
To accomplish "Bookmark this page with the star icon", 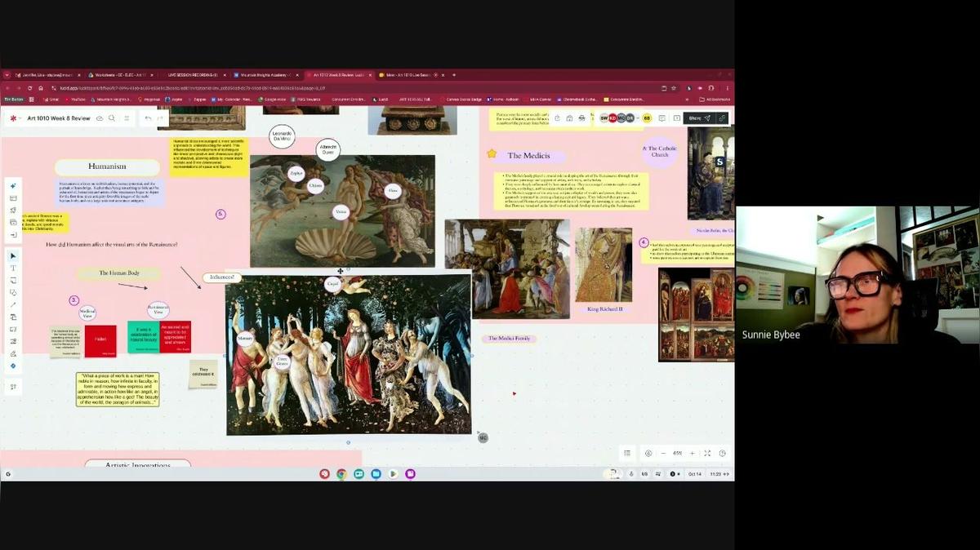I will click(675, 87).
